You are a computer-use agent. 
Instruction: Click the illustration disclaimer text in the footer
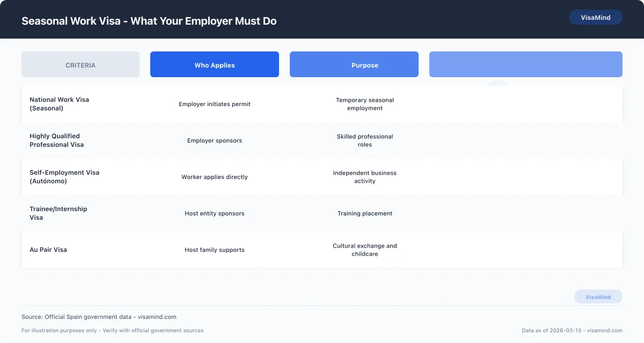pyautogui.click(x=112, y=331)
